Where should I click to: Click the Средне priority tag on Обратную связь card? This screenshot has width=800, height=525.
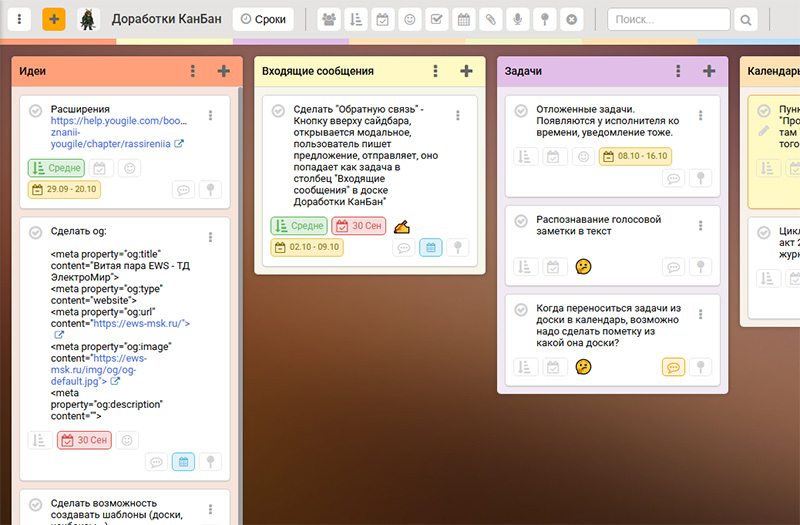coord(299,226)
